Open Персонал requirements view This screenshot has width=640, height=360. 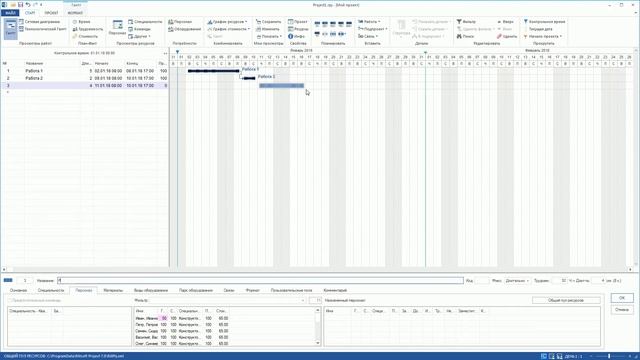coord(180,22)
